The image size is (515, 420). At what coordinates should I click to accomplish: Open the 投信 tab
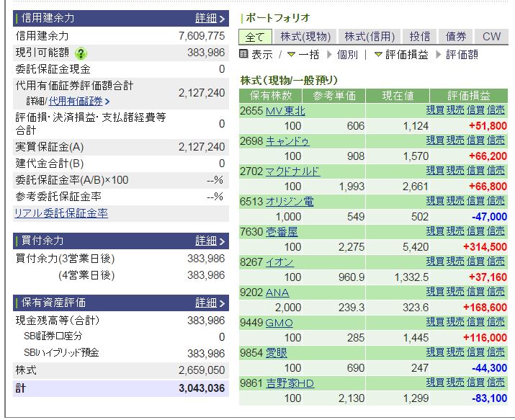(x=420, y=37)
